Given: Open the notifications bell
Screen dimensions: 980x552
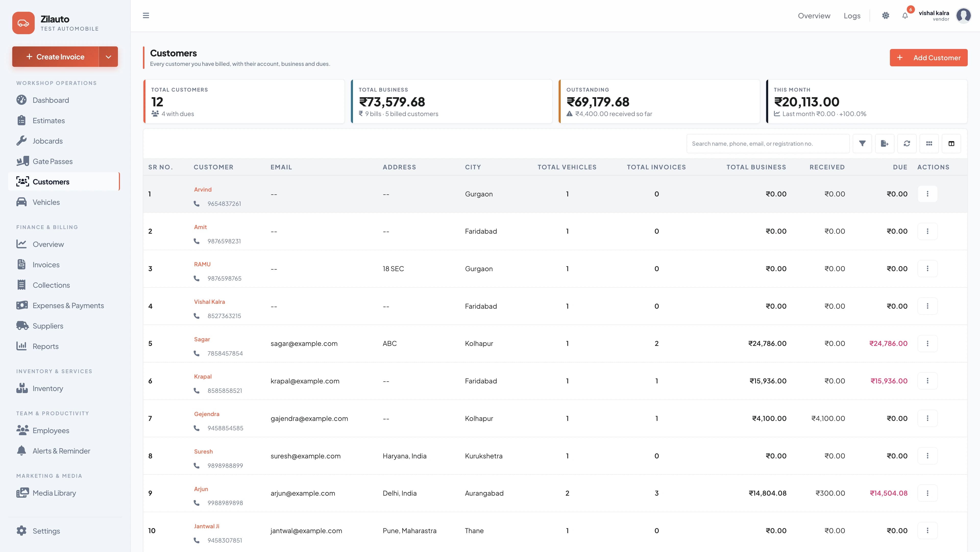Looking at the screenshot, I should coord(905,16).
